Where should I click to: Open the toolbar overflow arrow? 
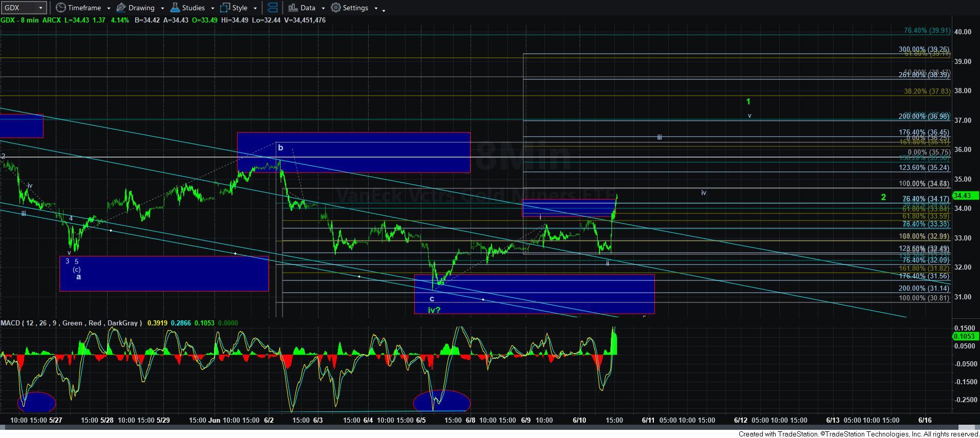[x=384, y=10]
